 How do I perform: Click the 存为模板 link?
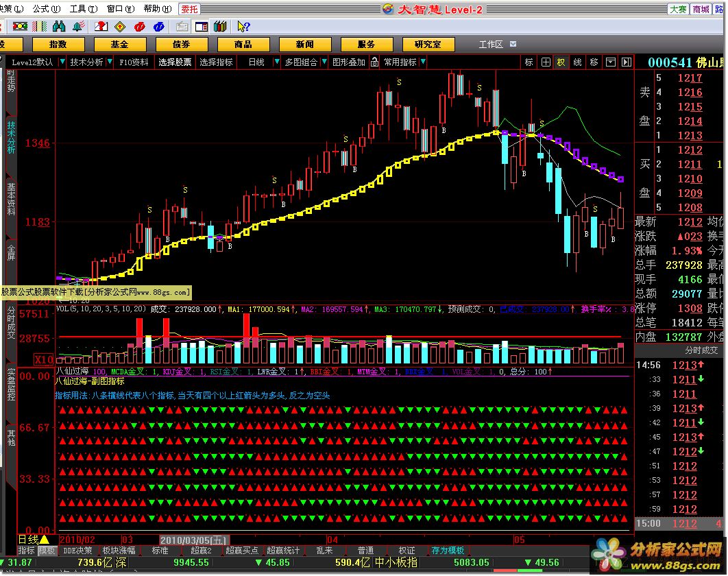tap(448, 551)
